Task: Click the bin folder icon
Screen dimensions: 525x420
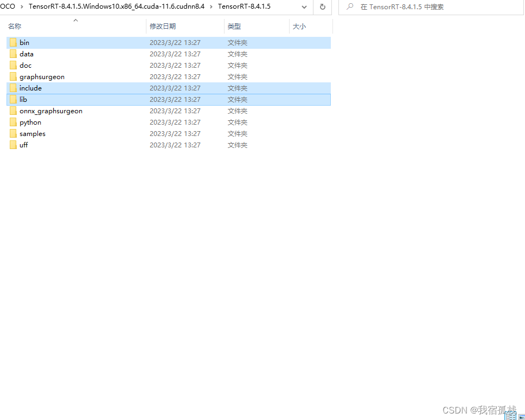Action: [13, 42]
